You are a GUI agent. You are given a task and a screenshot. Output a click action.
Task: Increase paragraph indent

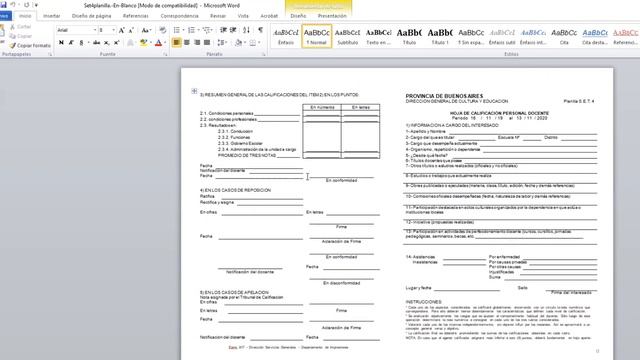pyautogui.click(x=233, y=30)
